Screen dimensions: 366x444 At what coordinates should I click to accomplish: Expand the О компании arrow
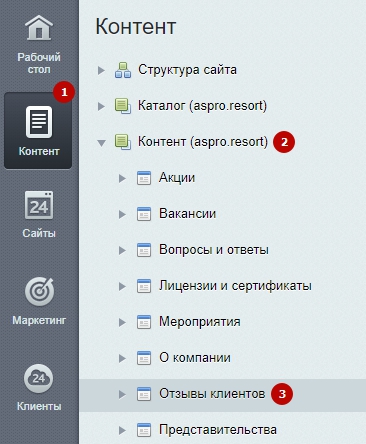coord(122,358)
